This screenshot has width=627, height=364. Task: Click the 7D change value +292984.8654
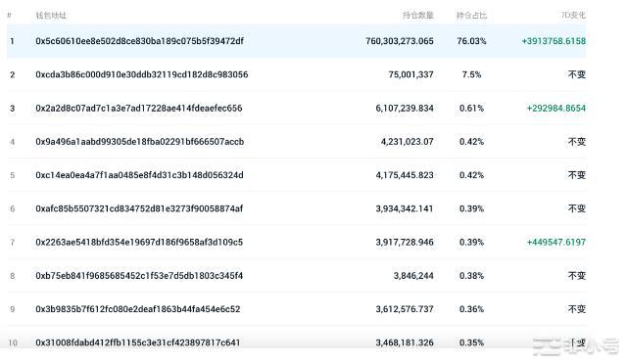[x=556, y=109]
